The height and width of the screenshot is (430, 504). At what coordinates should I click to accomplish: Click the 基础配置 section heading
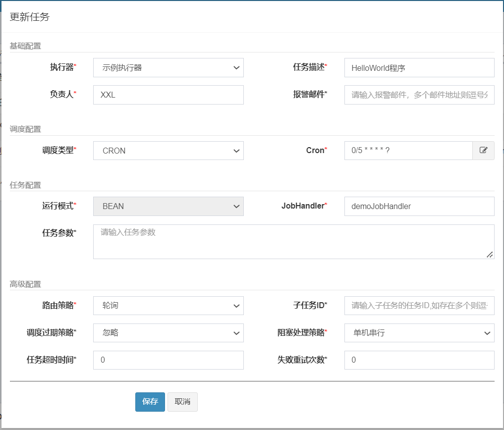point(25,46)
